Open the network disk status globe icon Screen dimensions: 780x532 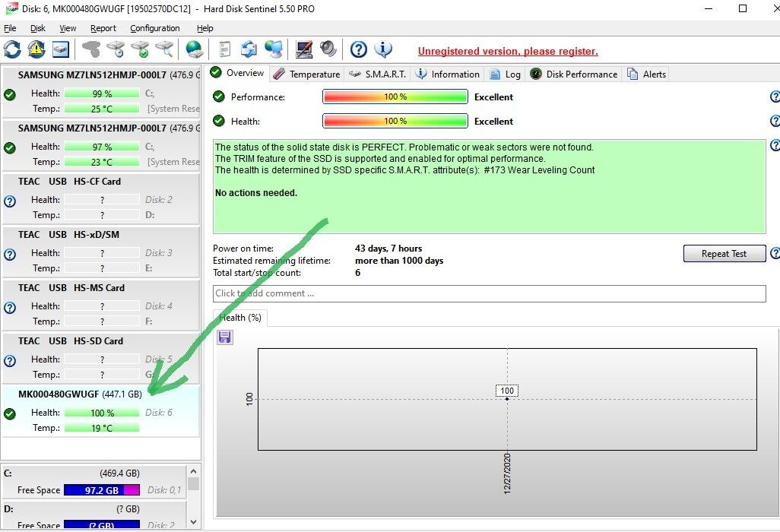coord(195,49)
